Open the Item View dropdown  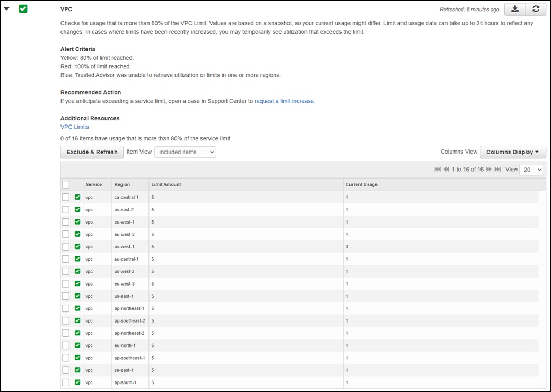point(185,152)
